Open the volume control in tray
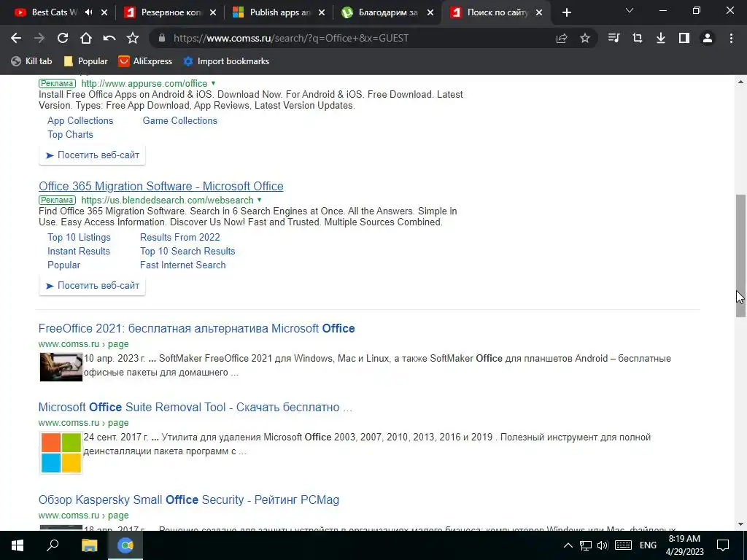 tap(603, 545)
